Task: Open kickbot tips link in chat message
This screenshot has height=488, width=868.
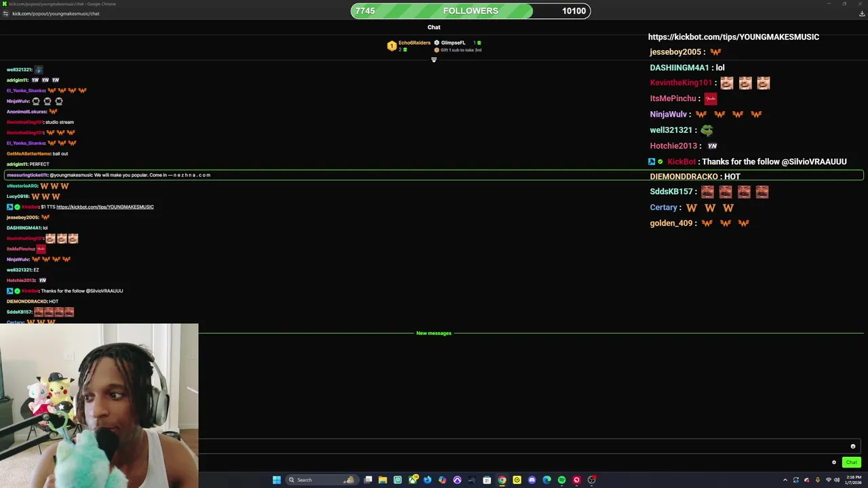Action: [105, 207]
